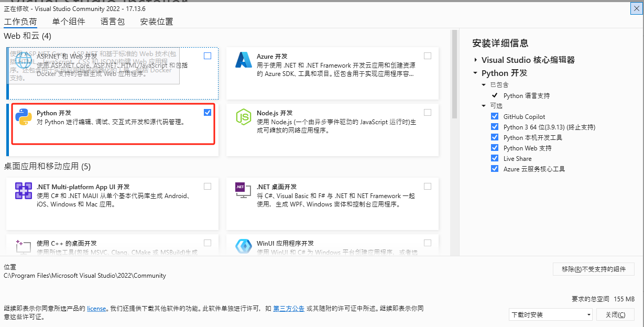Image resolution: width=644 pixels, height=327 pixels.
Task: Click 移除不受支持的组件 button
Action: (x=594, y=269)
